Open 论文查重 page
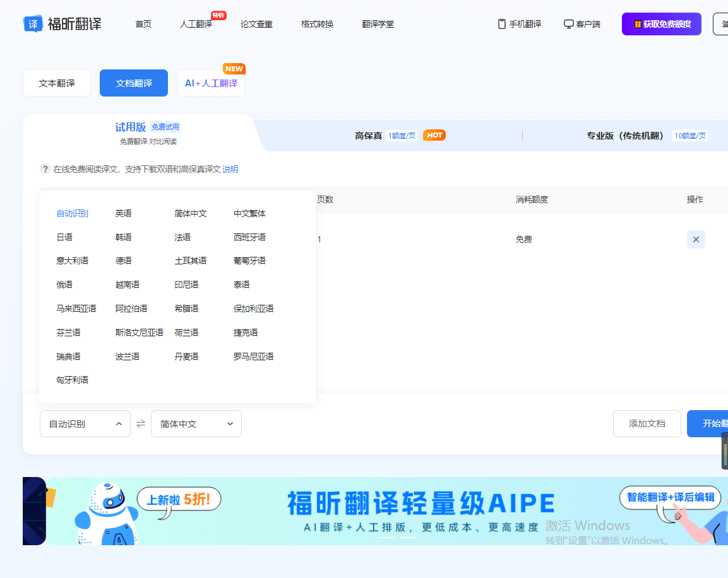728x578 pixels. [256, 24]
